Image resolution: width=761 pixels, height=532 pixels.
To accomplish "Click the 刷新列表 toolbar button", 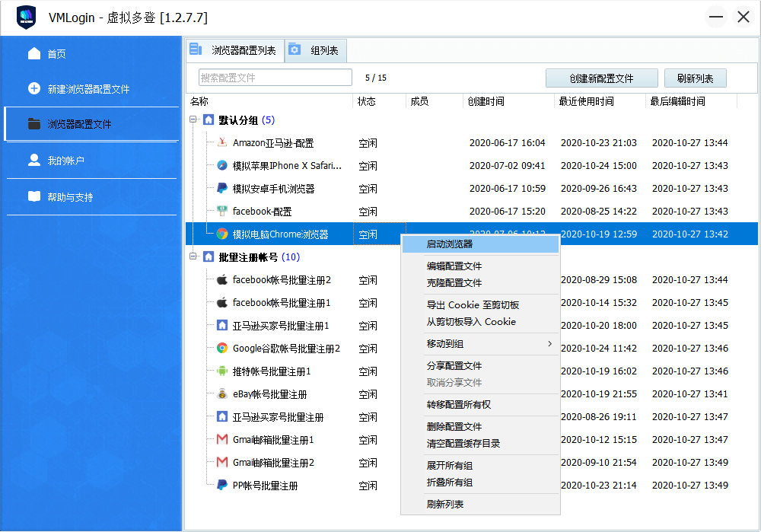I will click(695, 78).
